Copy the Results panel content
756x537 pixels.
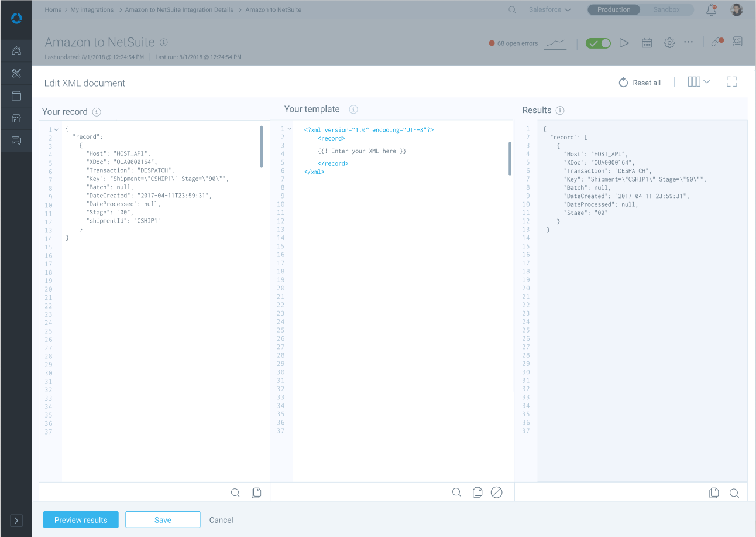pyautogui.click(x=714, y=493)
